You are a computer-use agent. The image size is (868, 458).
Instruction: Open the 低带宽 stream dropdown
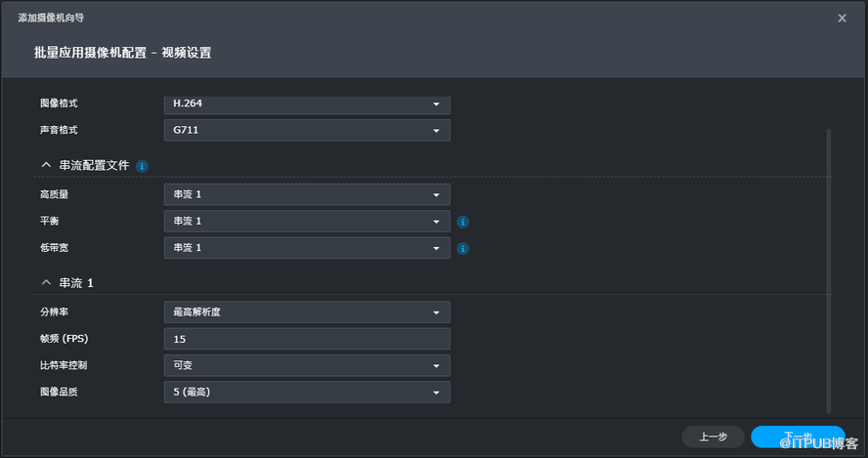pyautogui.click(x=307, y=248)
